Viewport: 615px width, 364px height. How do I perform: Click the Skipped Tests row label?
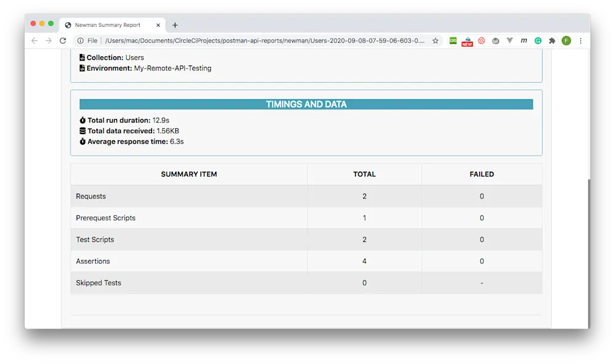98,282
